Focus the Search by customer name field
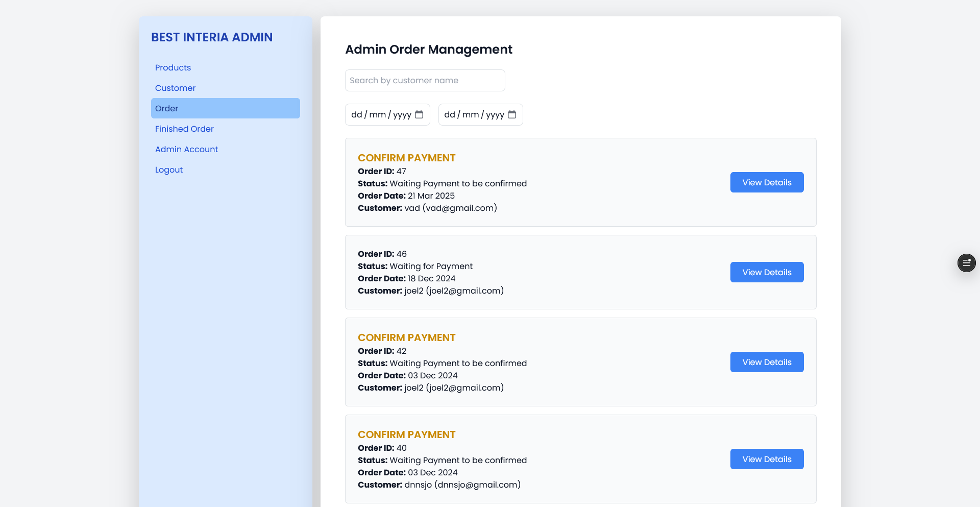Image resolution: width=980 pixels, height=507 pixels. tap(425, 80)
